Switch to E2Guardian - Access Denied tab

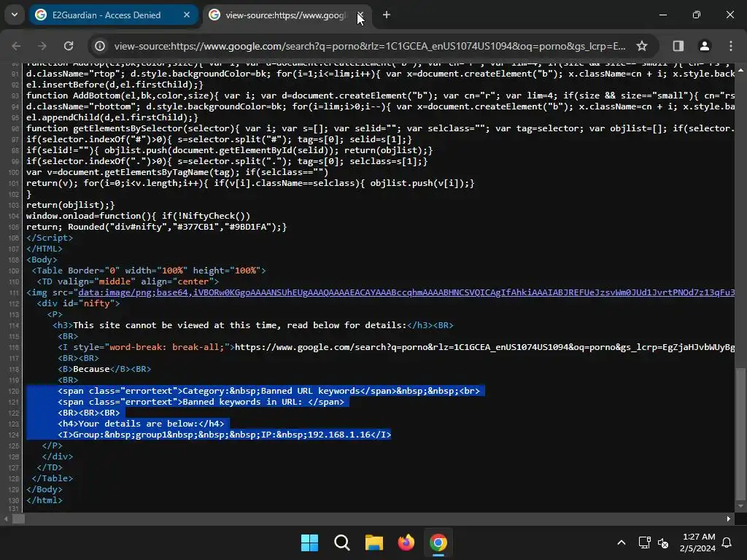pyautogui.click(x=113, y=15)
